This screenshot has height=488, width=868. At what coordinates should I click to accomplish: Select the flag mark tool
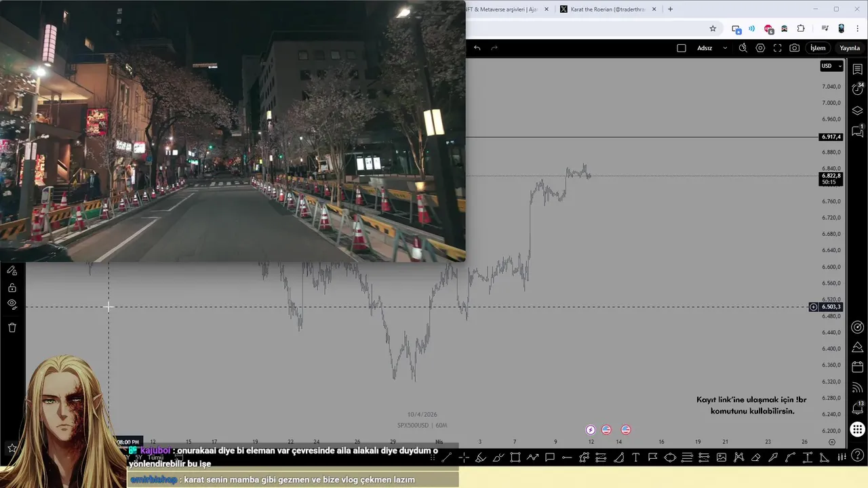pos(652,457)
